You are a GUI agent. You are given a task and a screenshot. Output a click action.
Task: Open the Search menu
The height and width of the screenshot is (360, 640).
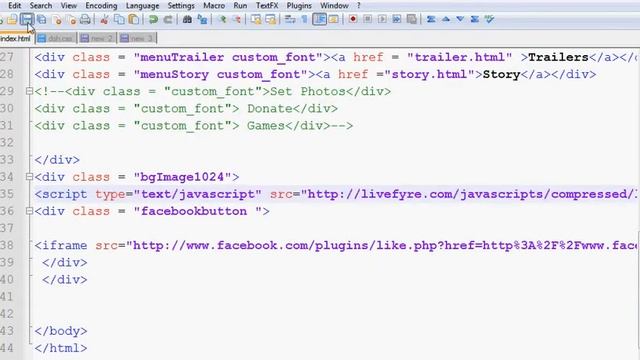tap(41, 6)
